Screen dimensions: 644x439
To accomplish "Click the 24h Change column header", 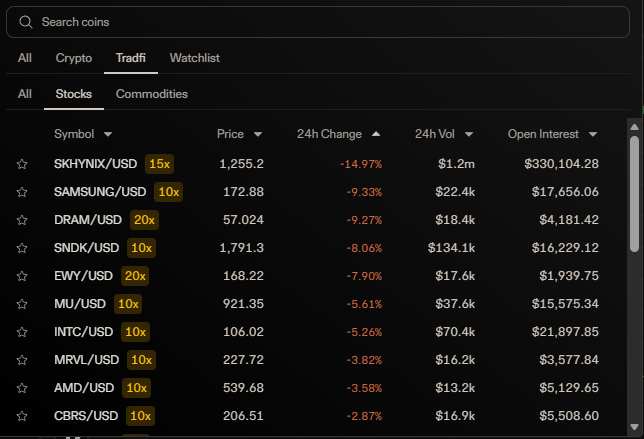I will tap(329, 134).
